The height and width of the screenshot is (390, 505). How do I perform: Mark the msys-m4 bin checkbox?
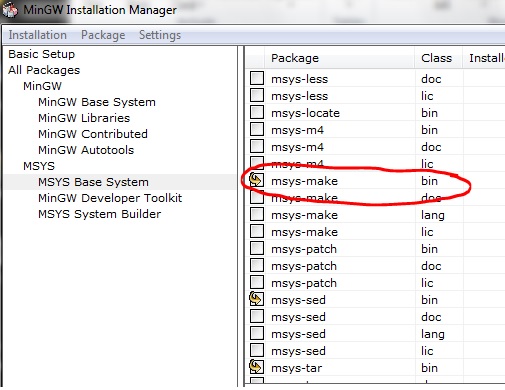tap(257, 129)
